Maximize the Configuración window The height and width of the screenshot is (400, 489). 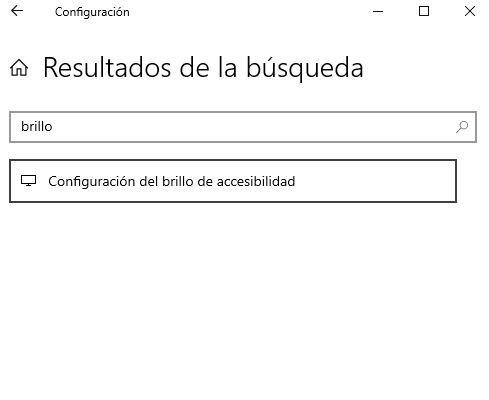click(424, 11)
